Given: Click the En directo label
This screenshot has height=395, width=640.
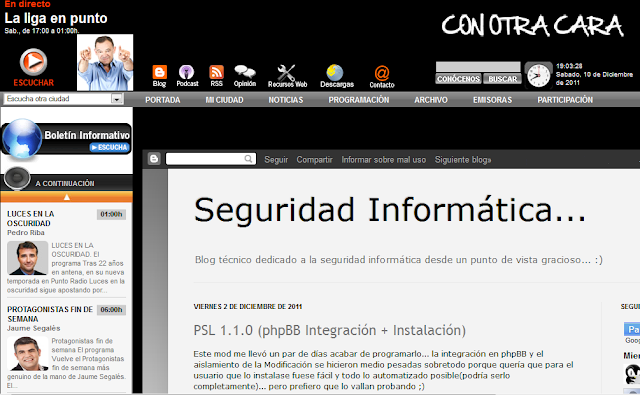Looking at the screenshot, I should (x=27, y=4).
